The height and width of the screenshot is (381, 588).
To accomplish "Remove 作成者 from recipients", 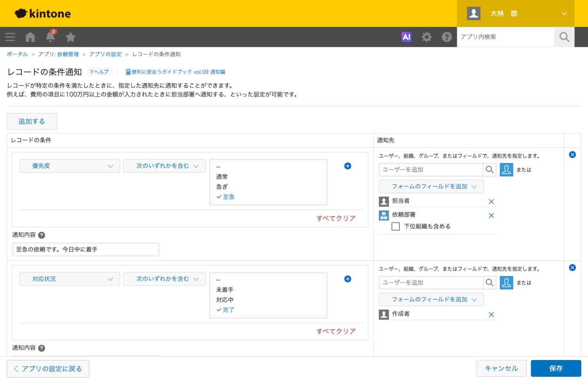I will click(491, 315).
